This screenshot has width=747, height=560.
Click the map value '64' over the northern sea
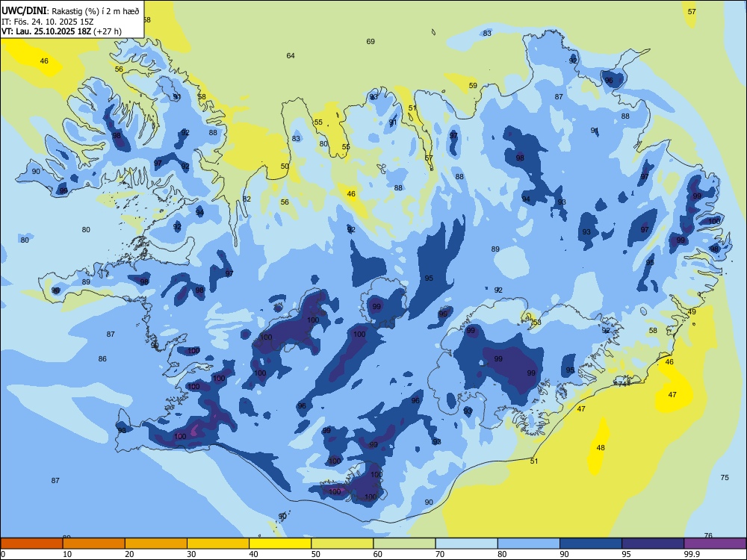pos(291,56)
